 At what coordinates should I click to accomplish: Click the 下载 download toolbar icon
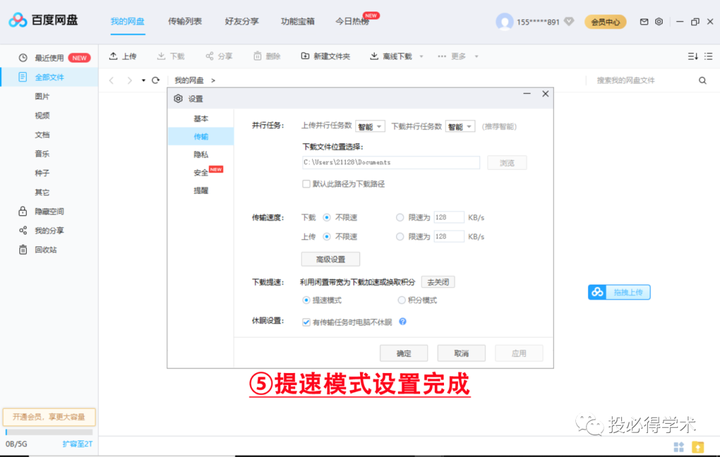click(161, 56)
